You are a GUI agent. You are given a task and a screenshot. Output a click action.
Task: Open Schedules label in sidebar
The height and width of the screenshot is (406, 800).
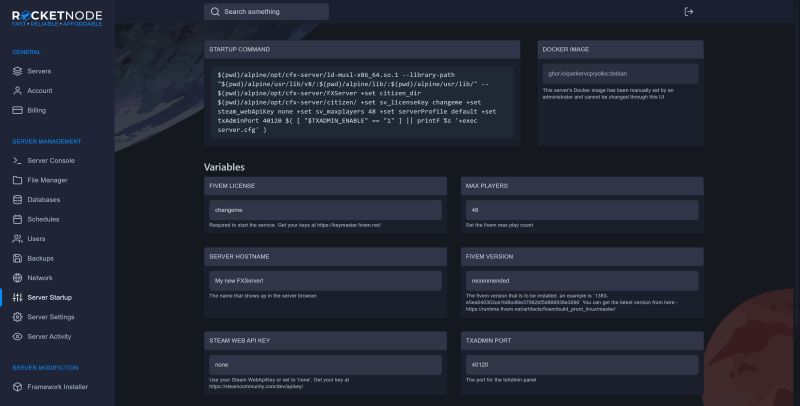point(43,219)
